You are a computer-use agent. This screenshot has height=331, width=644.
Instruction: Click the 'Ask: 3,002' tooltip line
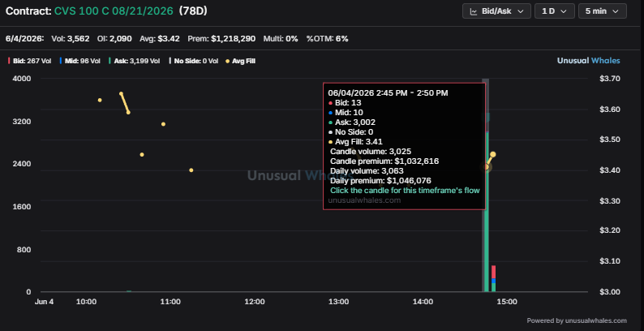352,122
